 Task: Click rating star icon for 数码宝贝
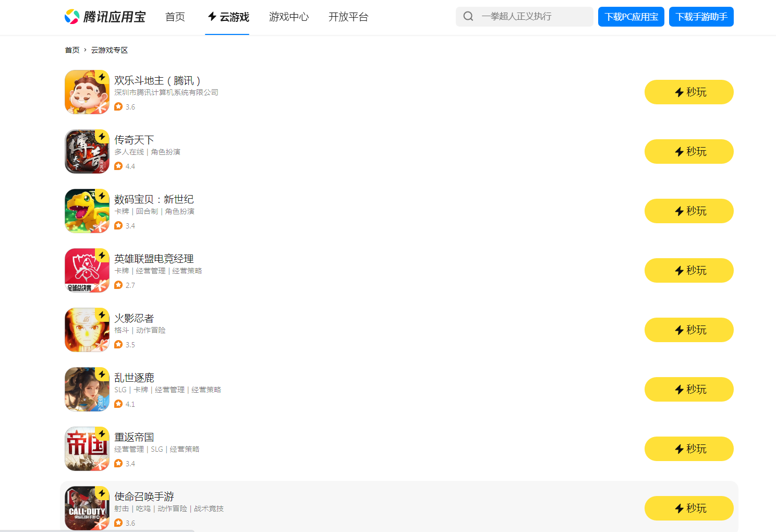pos(118,225)
